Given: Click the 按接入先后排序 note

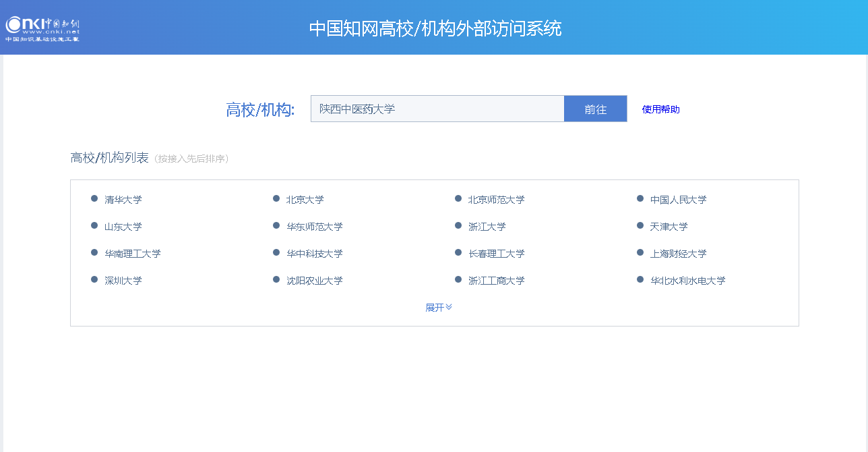Looking at the screenshot, I should 192,159.
